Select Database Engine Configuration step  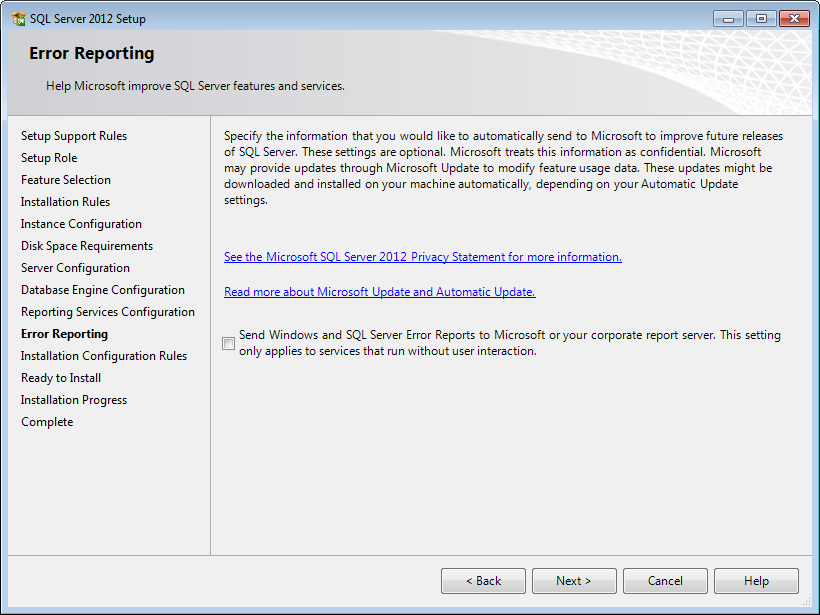point(103,290)
